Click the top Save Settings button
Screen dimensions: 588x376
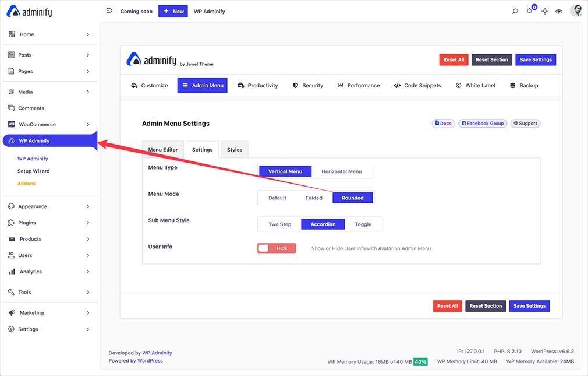tap(536, 59)
